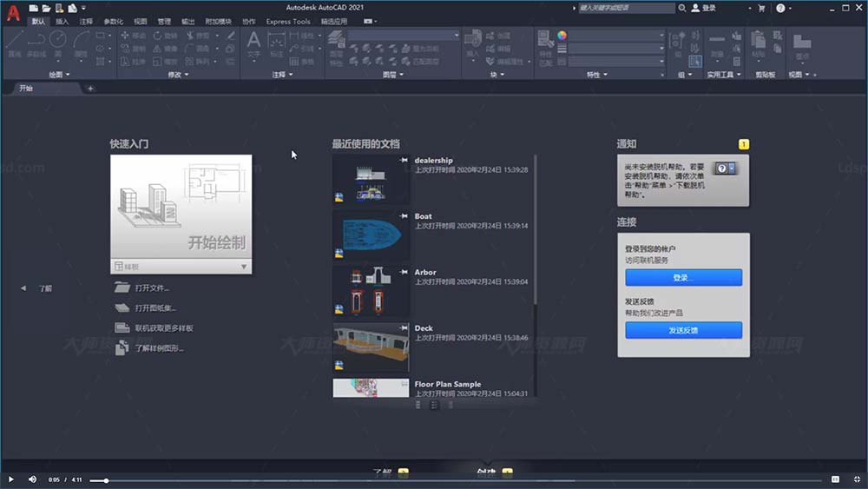Open the dealership recent drawing thumbnail
Image resolution: width=868 pixels, height=489 pixels.
coord(371,180)
